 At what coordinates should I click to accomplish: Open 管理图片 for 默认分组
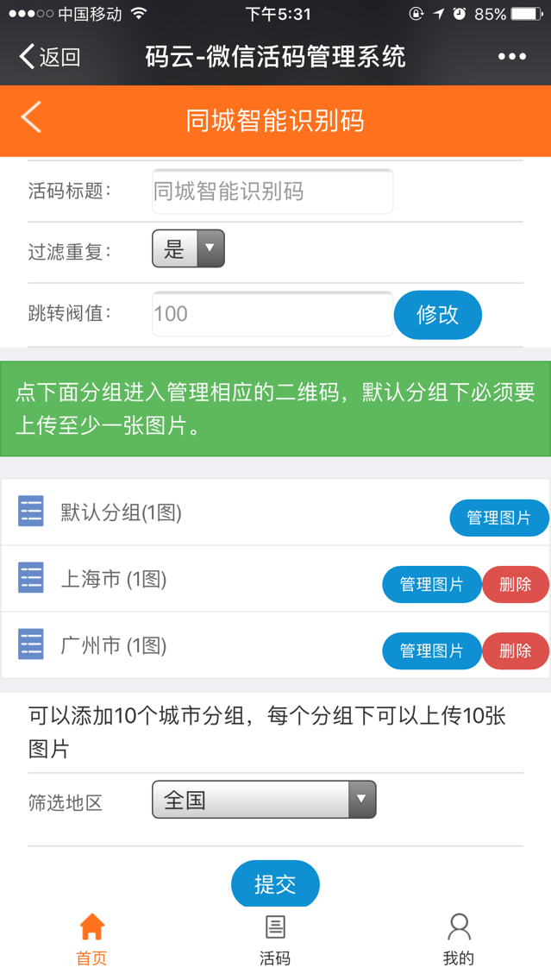click(498, 518)
